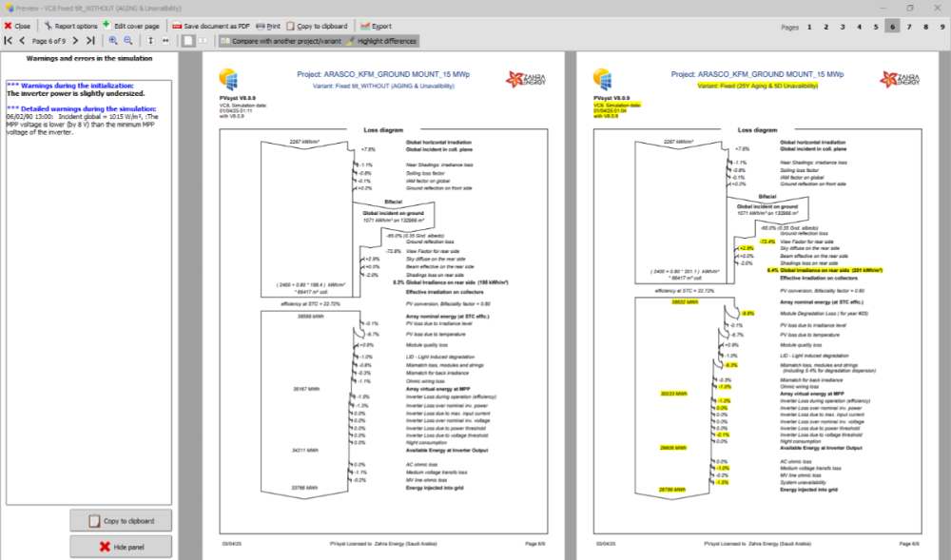Viewport: 951px width, 560px height.
Task: Go to the previous page
Action: tap(22, 41)
